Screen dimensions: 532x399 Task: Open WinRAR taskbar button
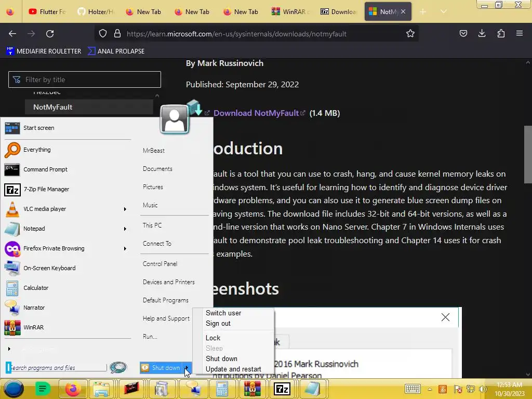click(252, 389)
